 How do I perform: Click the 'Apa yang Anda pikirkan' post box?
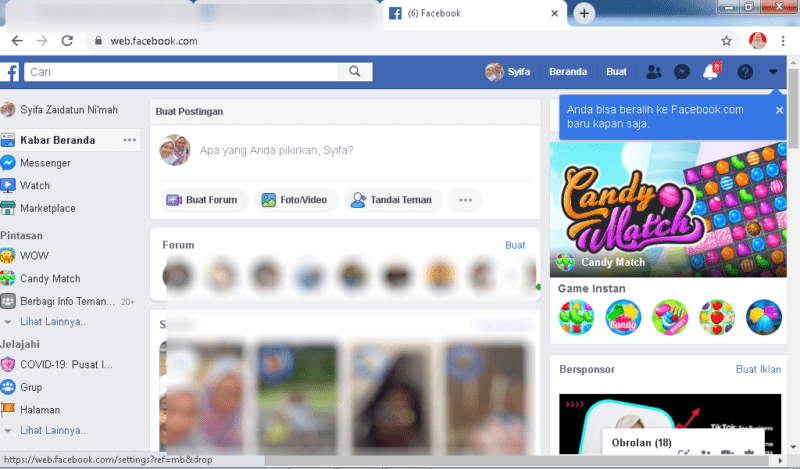click(276, 150)
